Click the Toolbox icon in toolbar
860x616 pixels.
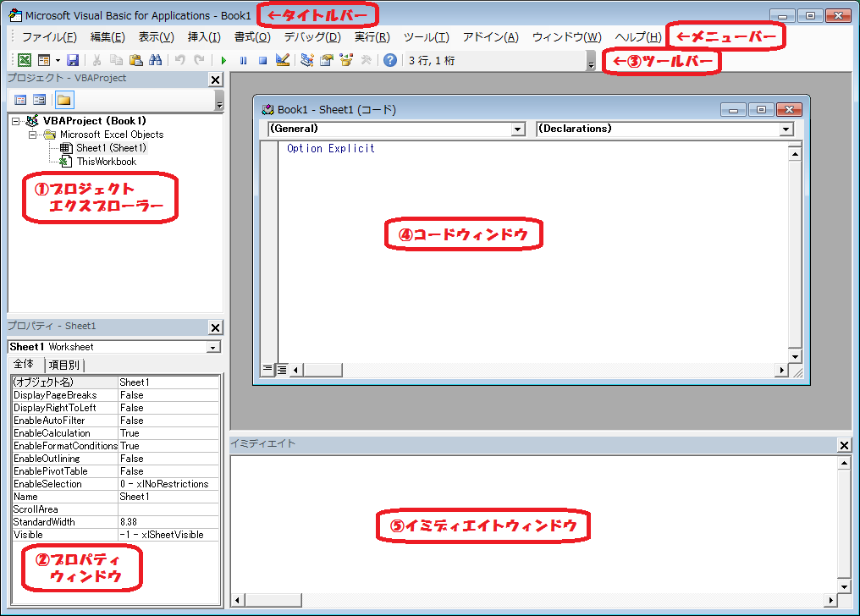tap(366, 60)
